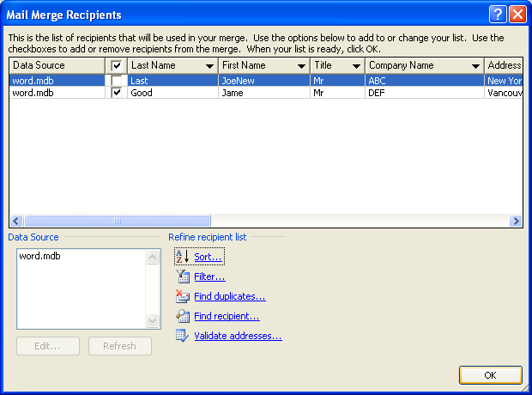Click the Validate addresses checkmark icon
This screenshot has height=395, width=532.
tap(182, 336)
